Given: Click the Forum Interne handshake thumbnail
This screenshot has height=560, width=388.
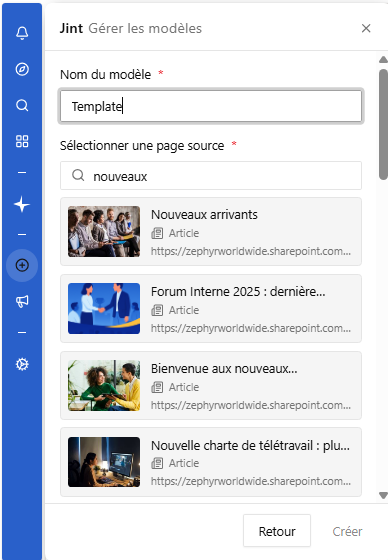Looking at the screenshot, I should [x=104, y=309].
